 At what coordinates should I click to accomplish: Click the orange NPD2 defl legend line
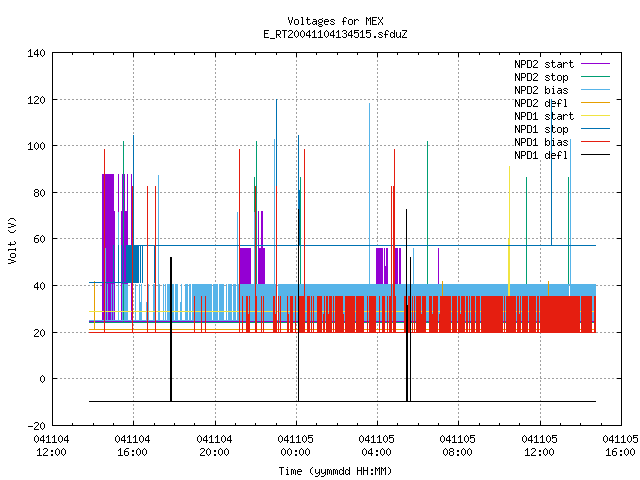596,103
